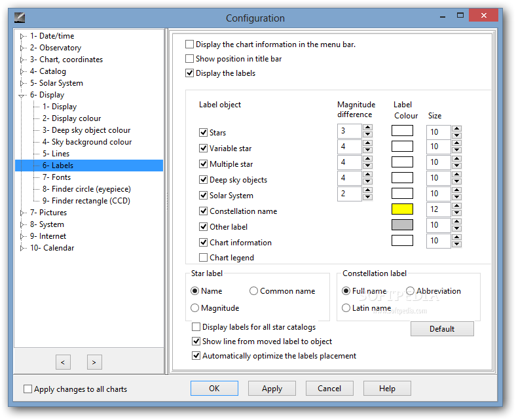
Task: Toggle Display the chart information in menu bar
Action: click(x=189, y=44)
